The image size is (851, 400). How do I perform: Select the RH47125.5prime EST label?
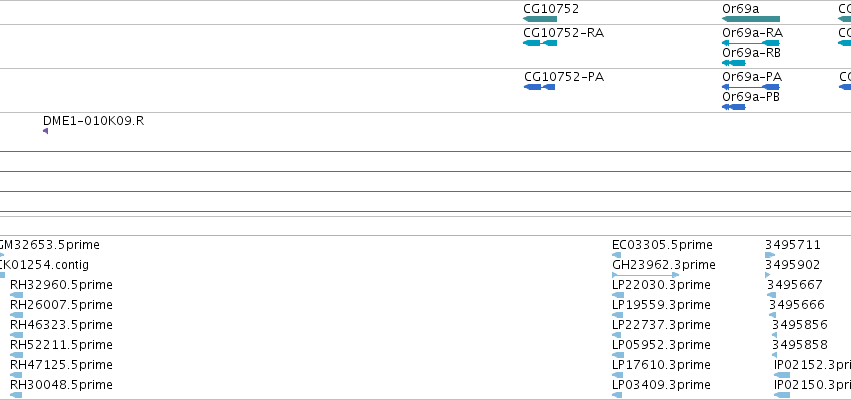61,365
